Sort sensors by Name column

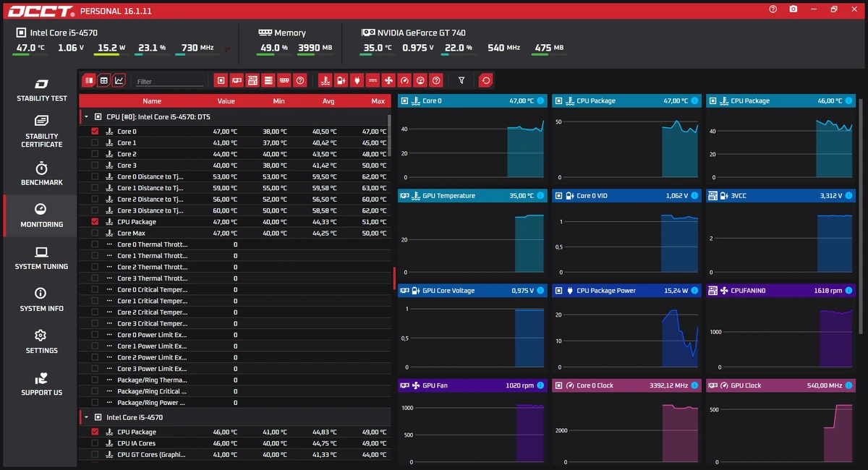tap(152, 101)
